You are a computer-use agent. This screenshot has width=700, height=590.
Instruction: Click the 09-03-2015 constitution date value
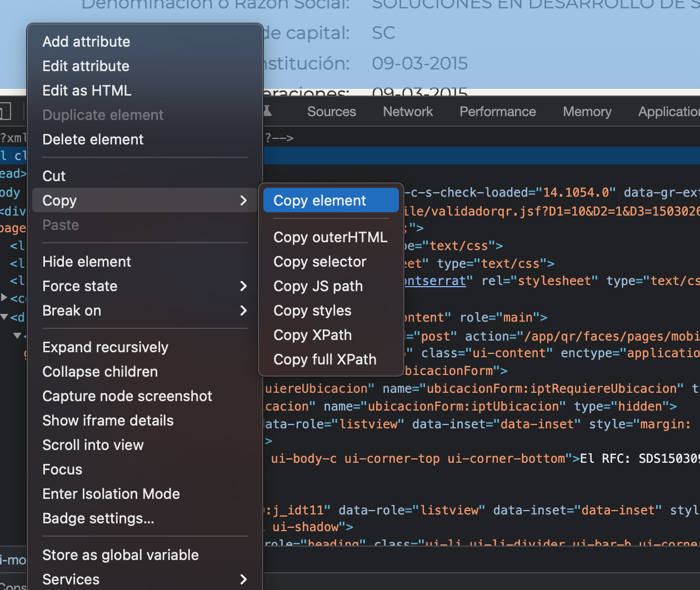420,63
